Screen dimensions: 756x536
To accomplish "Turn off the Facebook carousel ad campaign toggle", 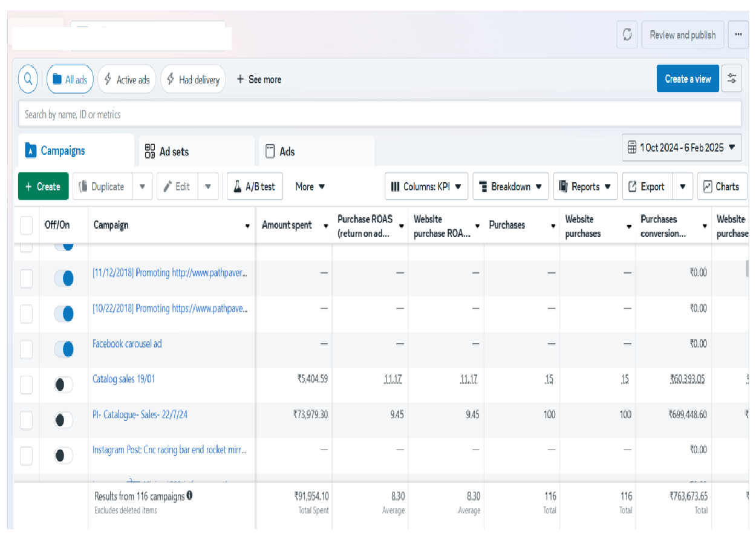I will coord(64,349).
